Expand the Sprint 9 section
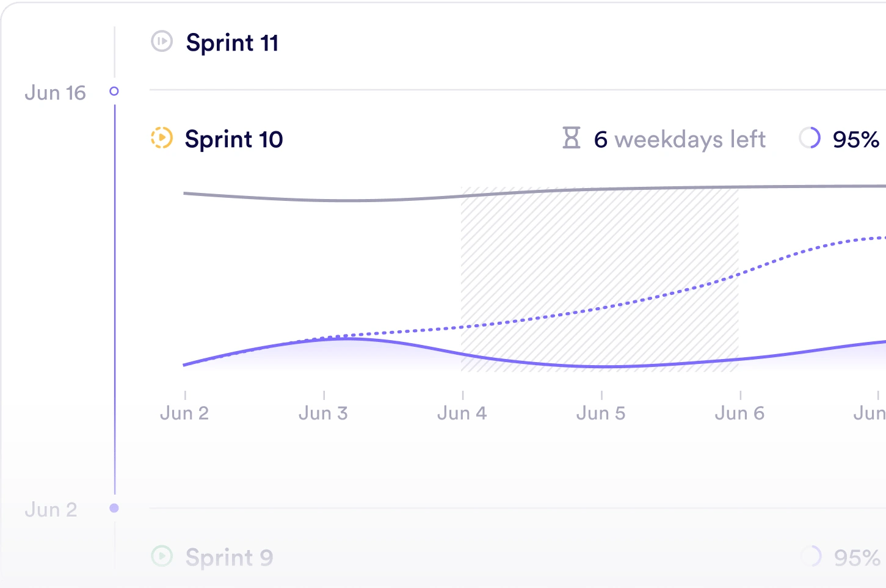Screen dimensions: 886x588 pos(229,557)
